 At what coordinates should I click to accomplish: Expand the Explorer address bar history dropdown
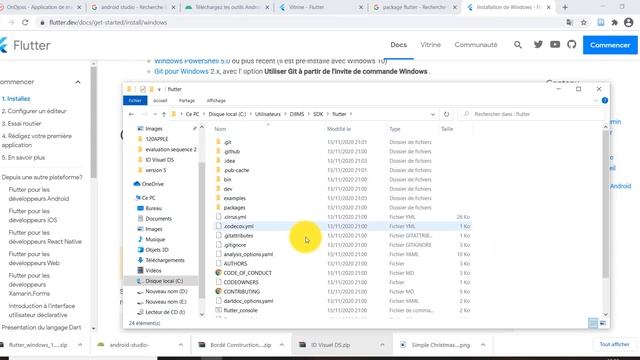pyautogui.click(x=433, y=114)
